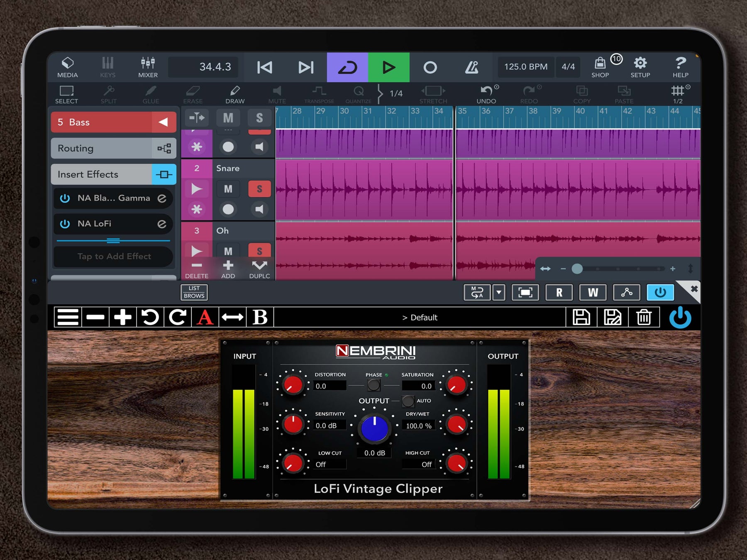
Task: Open the Media tab
Action: click(67, 67)
